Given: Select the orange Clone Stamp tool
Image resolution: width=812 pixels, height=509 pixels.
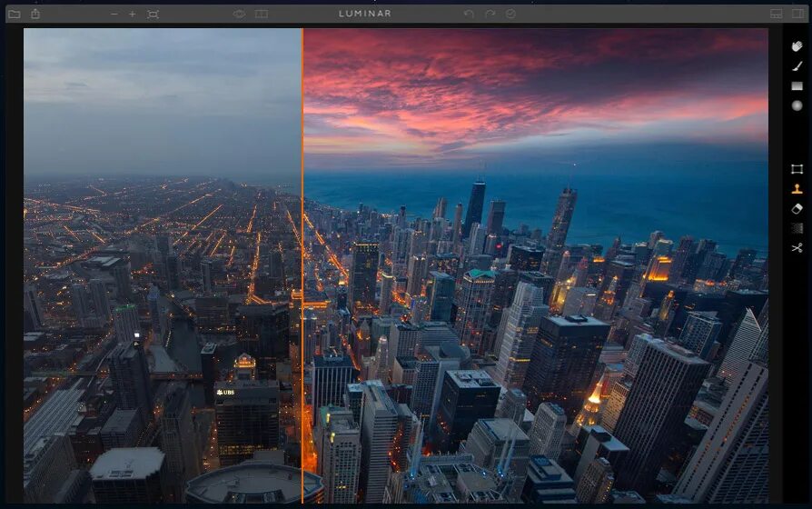Looking at the screenshot, I should 797,189.
